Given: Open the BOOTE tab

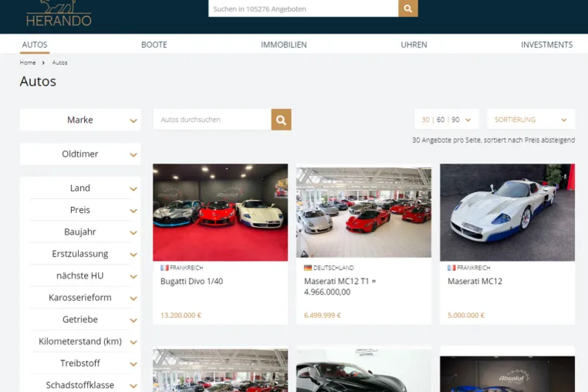Looking at the screenshot, I should (154, 45).
